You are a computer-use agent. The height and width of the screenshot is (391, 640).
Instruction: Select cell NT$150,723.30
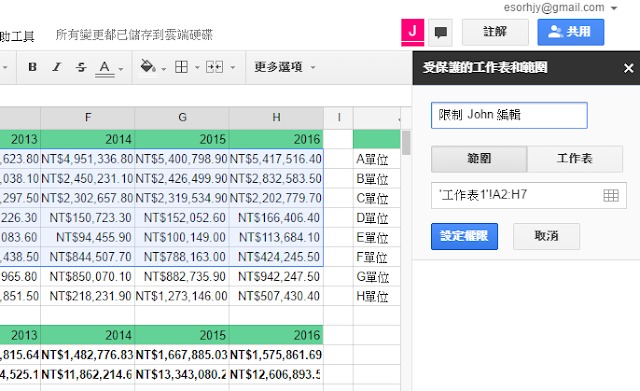pos(88,218)
